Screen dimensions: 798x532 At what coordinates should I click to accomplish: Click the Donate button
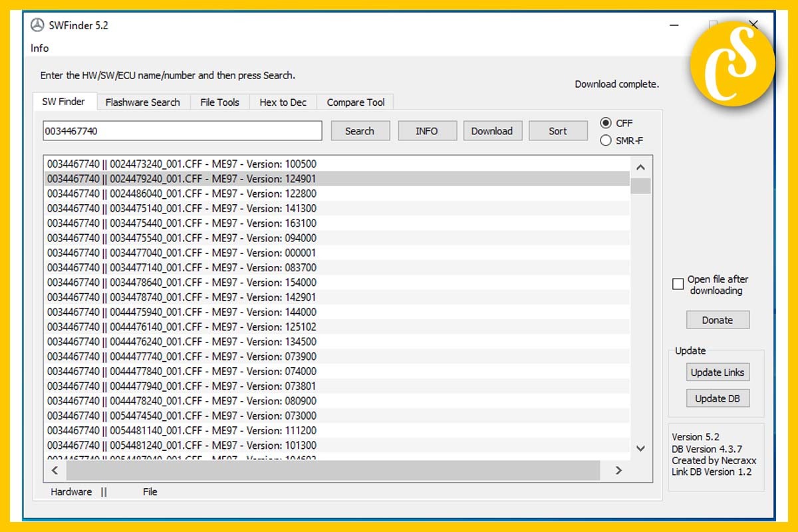point(717,320)
